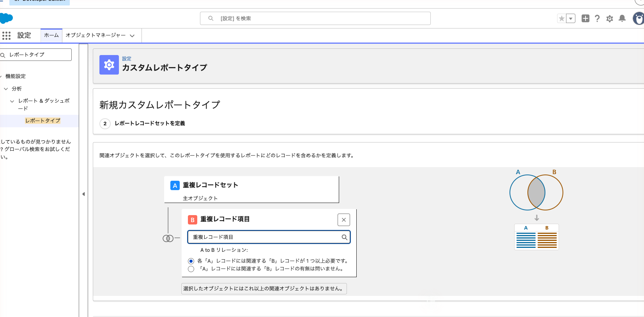Open the notifications bell
The height and width of the screenshot is (317, 644).
click(622, 18)
